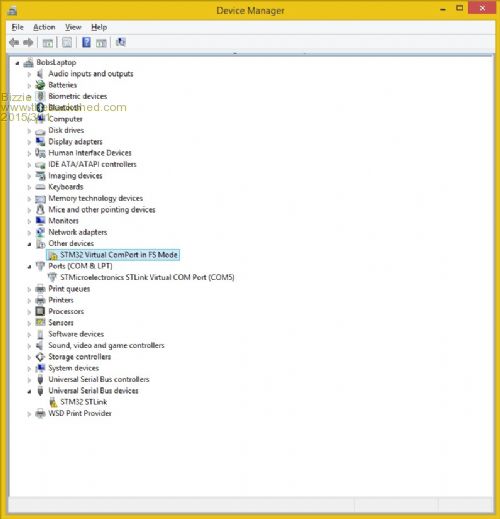This screenshot has height=519, width=500.
Task: Expand the Display adapters node
Action: pyautogui.click(x=29, y=142)
